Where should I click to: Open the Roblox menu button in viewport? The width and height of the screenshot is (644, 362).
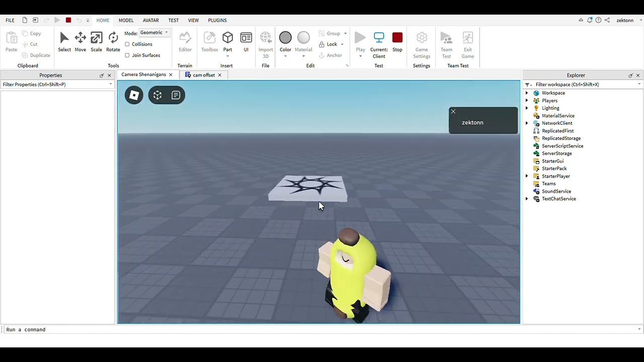134,95
